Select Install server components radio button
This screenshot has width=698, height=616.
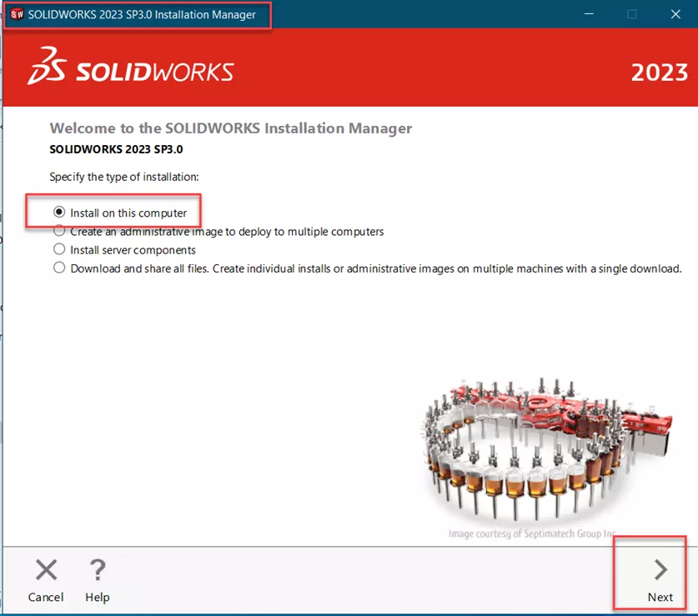(x=58, y=249)
